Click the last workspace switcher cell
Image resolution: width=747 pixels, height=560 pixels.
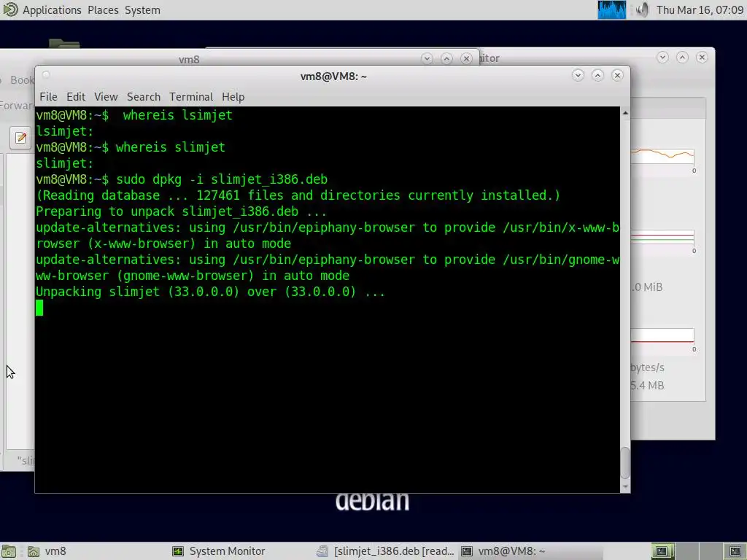(x=735, y=551)
